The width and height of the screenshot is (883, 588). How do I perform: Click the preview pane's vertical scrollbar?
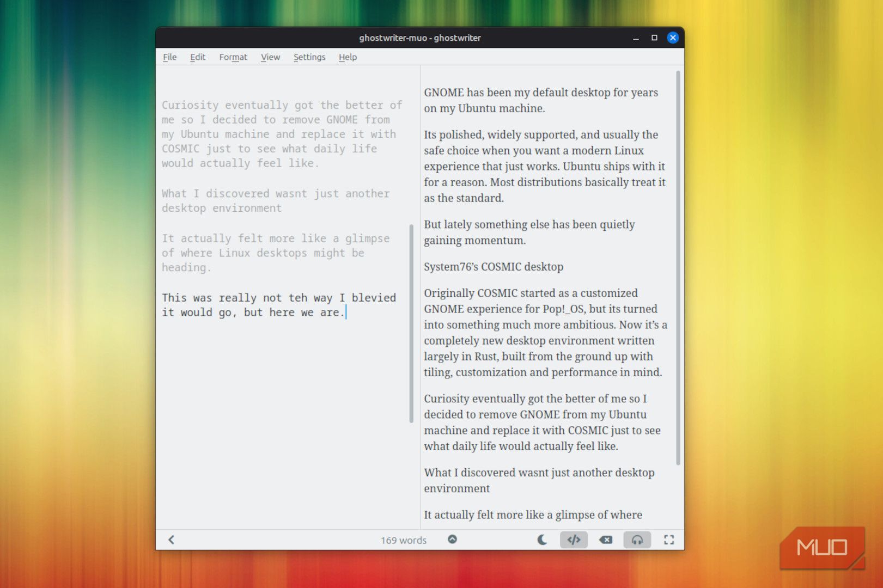(x=678, y=268)
